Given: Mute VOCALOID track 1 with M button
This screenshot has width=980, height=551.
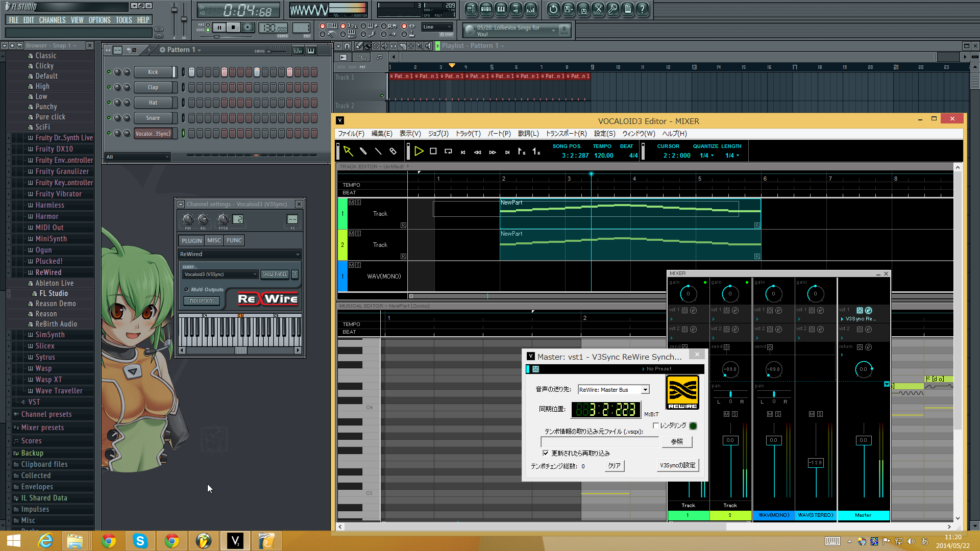Looking at the screenshot, I should coord(351,203).
